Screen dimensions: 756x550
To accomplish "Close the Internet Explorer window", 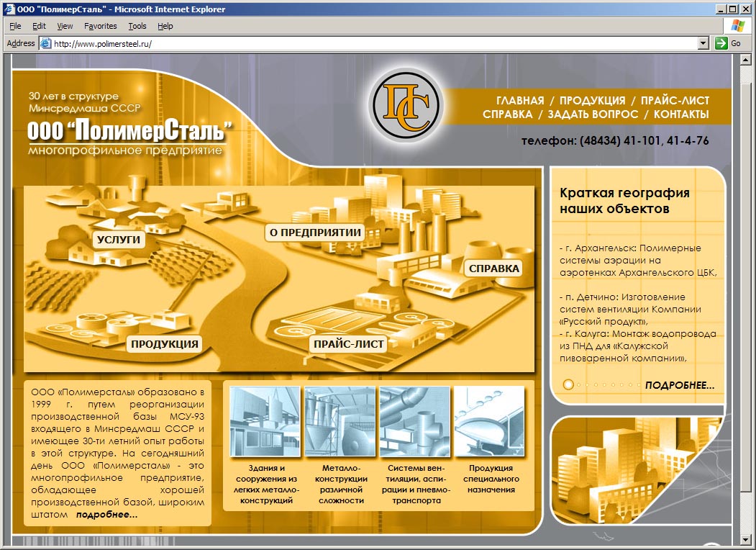I will coord(745,9).
